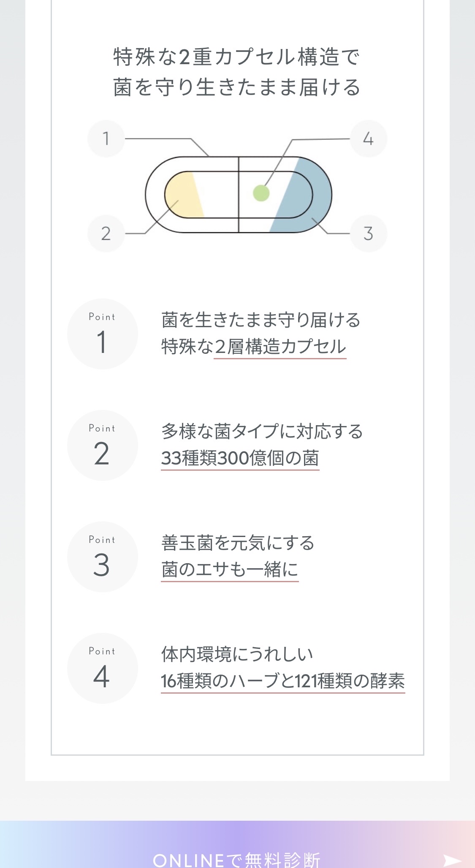Click the Point 4 circle badge
475x868 pixels.
(102, 668)
